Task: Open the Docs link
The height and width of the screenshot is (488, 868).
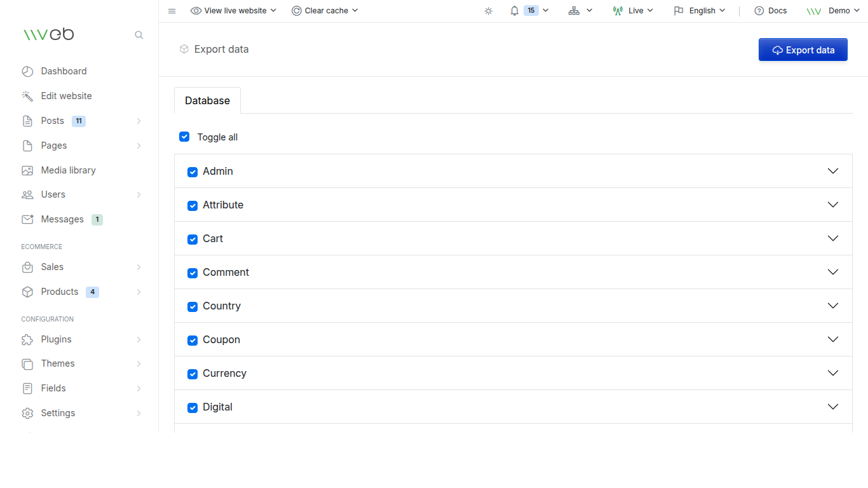Action: pos(771,11)
